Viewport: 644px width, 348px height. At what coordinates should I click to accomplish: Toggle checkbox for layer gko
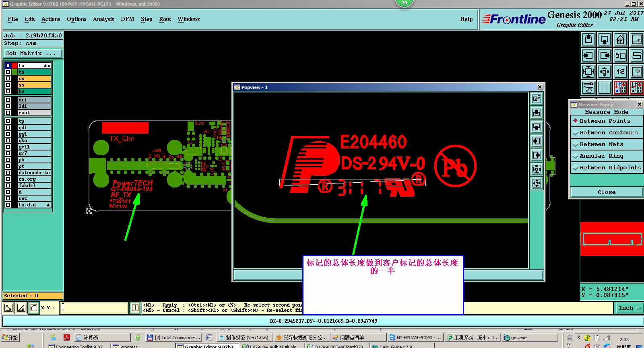click(8, 140)
